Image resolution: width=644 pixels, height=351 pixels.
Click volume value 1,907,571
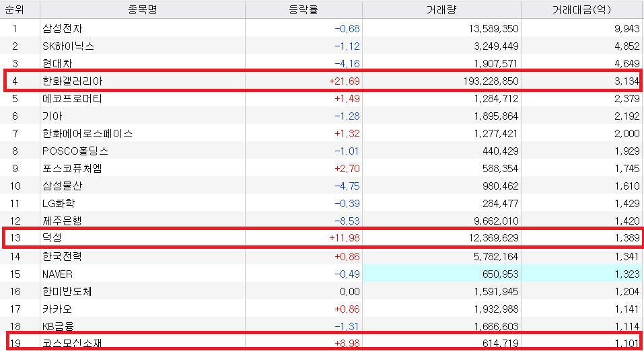[x=496, y=64]
